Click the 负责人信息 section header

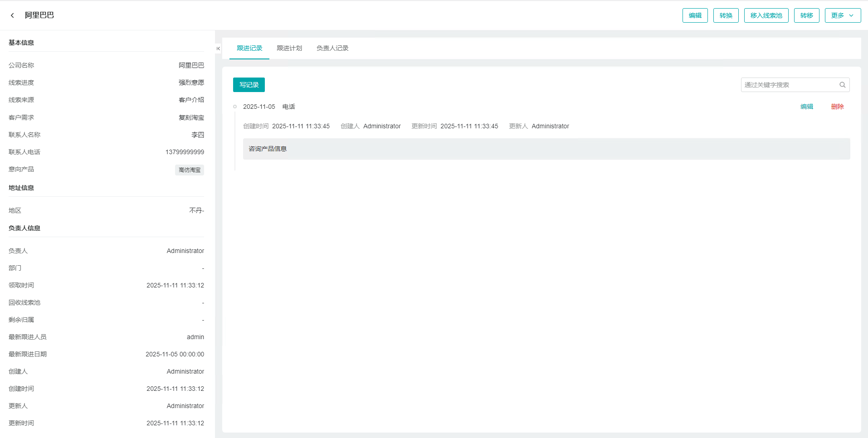pyautogui.click(x=24, y=228)
